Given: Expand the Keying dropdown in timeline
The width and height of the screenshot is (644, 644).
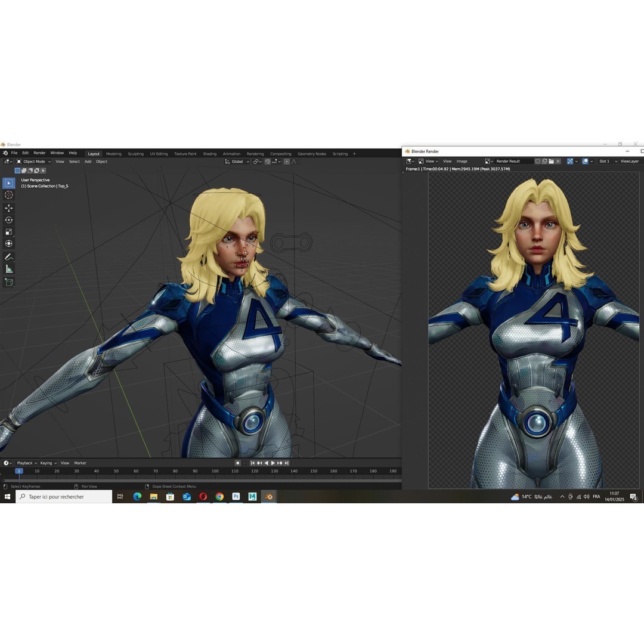Looking at the screenshot, I should [48, 463].
